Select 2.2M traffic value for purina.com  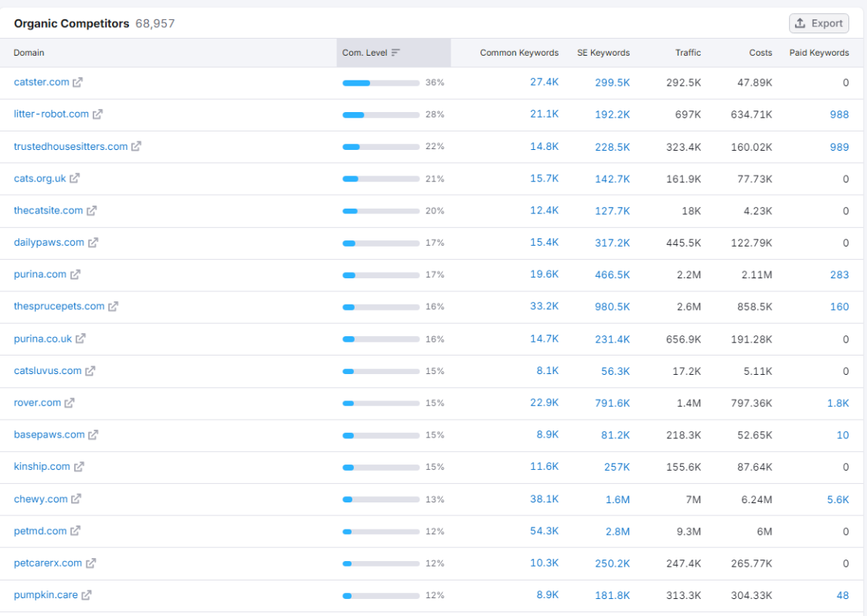point(688,275)
